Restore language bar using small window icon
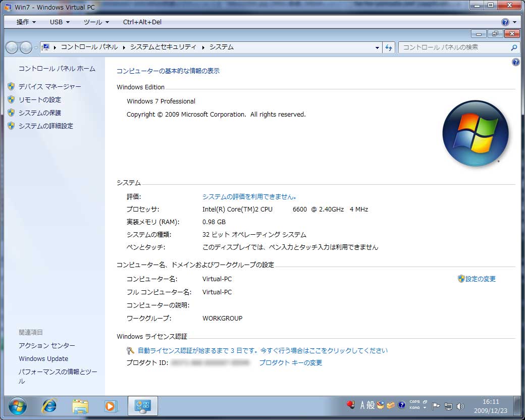The image size is (525, 420). 425,402
